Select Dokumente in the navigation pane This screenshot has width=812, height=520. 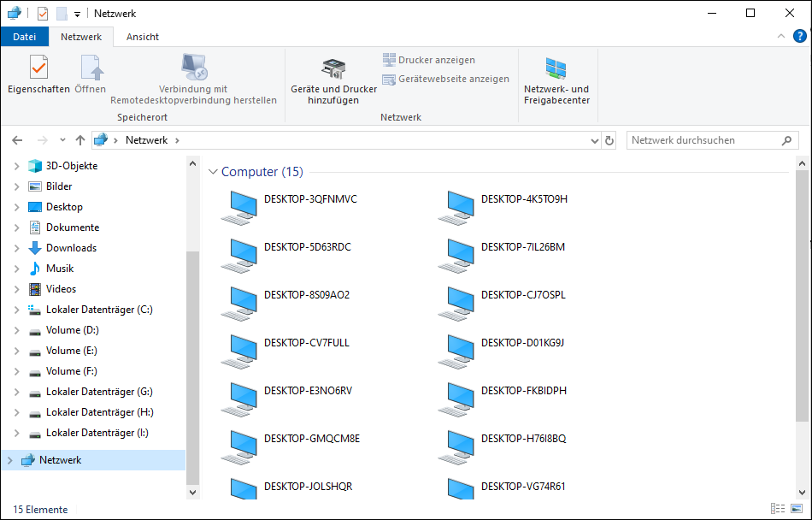pyautogui.click(x=73, y=227)
